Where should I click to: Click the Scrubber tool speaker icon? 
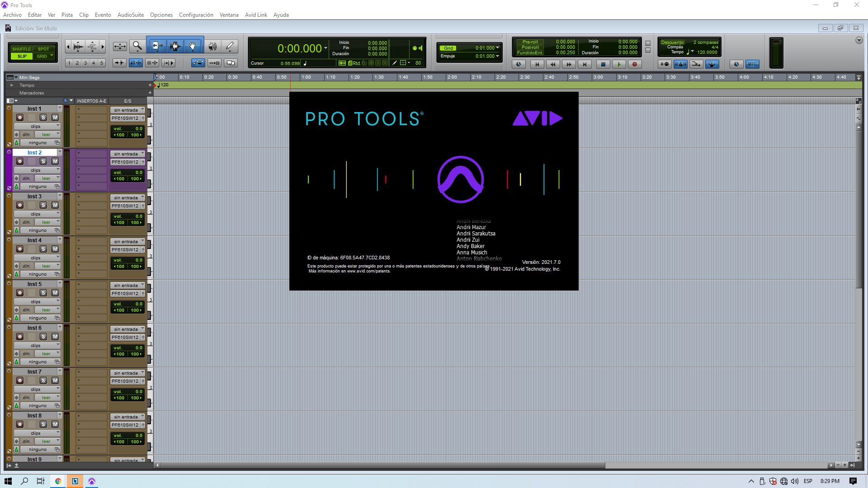212,46
